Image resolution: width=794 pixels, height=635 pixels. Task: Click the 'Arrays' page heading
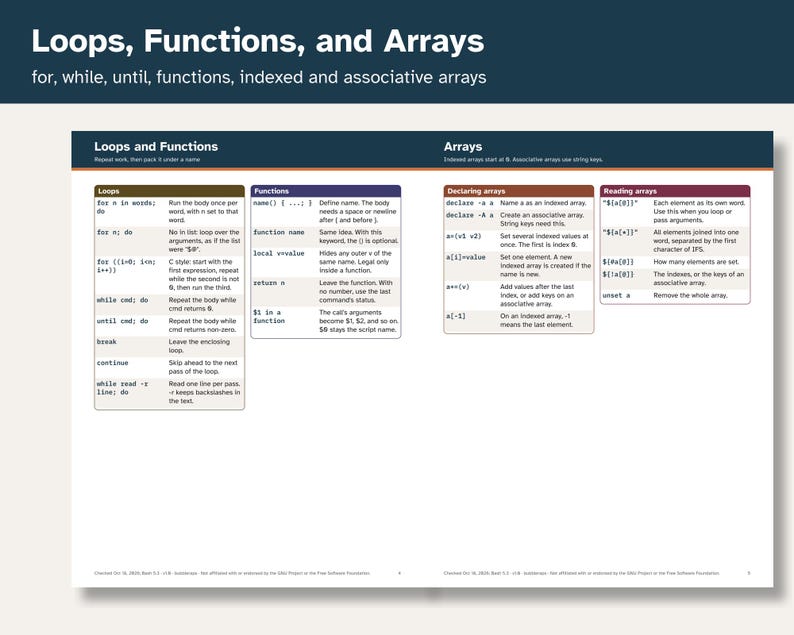click(463, 146)
